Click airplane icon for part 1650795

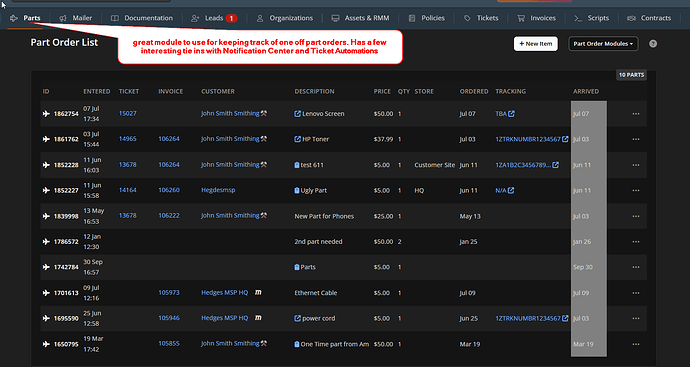click(46, 344)
